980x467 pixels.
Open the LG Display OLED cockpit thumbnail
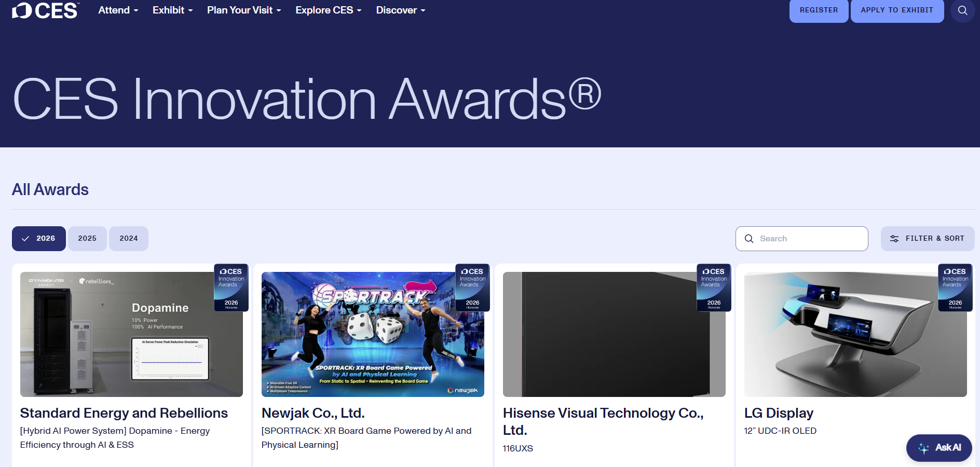click(855, 334)
